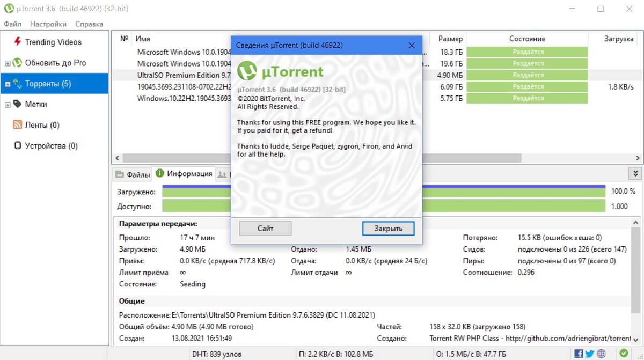Viewport: 644px width, 360px height.
Task: Click the Раздаётся status bar for the 5.75 ГБ torrent
Action: 528,98
